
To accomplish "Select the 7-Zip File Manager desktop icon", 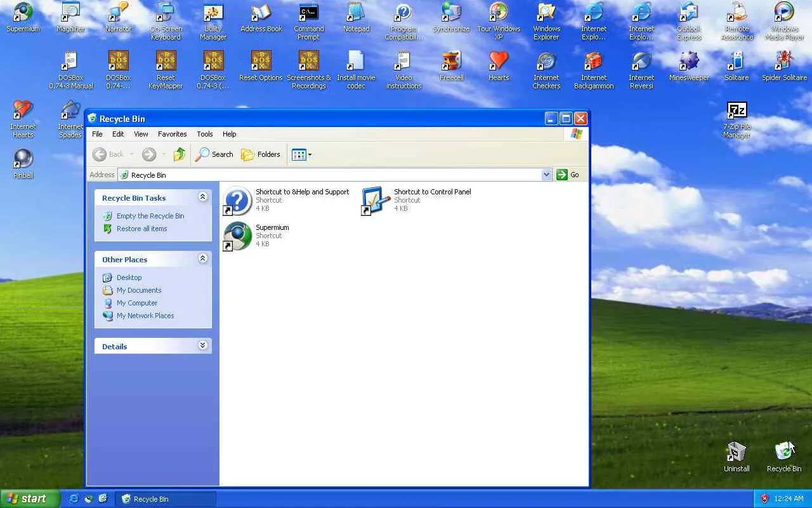I will tap(737, 119).
